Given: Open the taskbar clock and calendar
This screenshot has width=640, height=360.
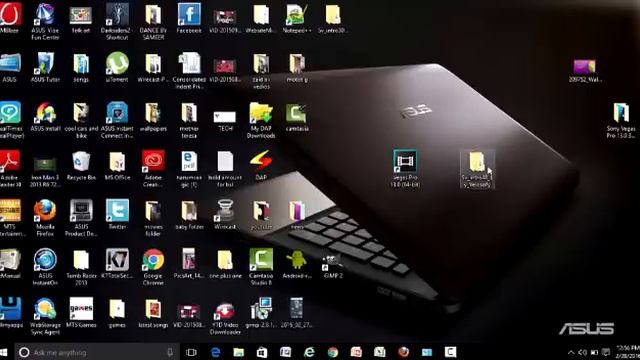Looking at the screenshot, I should click(x=628, y=352).
